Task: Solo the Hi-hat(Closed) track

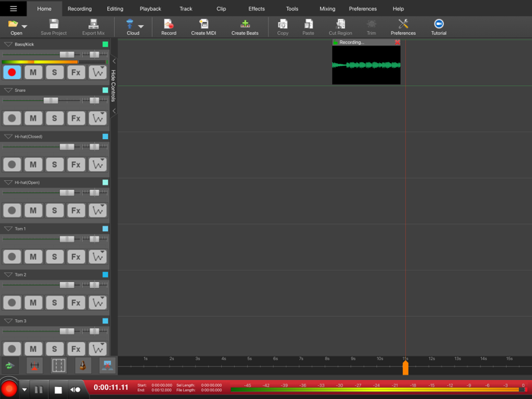Action: tap(55, 165)
